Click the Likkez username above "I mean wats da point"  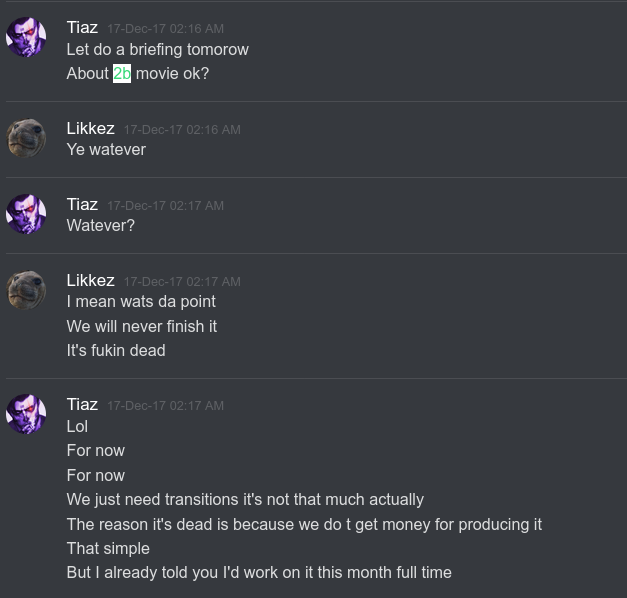click(91, 280)
